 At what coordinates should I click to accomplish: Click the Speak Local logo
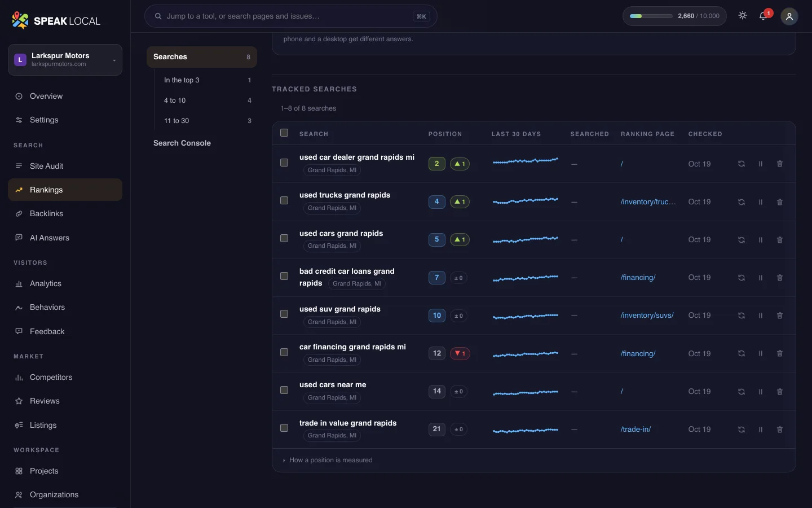56,21
